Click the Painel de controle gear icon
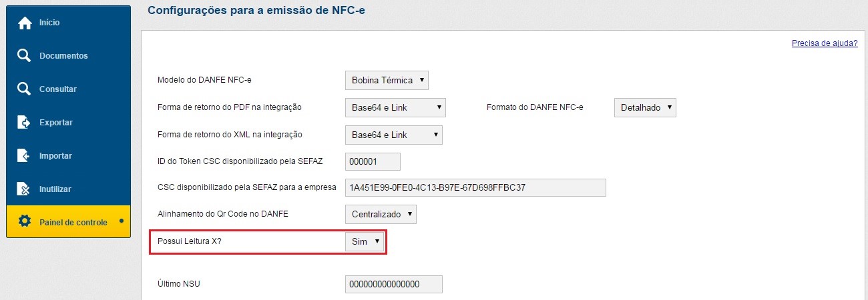The image size is (868, 300). [25, 222]
